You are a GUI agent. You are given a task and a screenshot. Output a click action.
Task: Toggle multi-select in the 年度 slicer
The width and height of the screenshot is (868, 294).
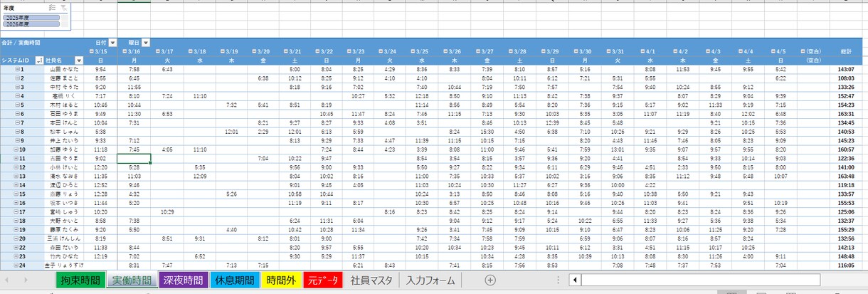(52, 7)
